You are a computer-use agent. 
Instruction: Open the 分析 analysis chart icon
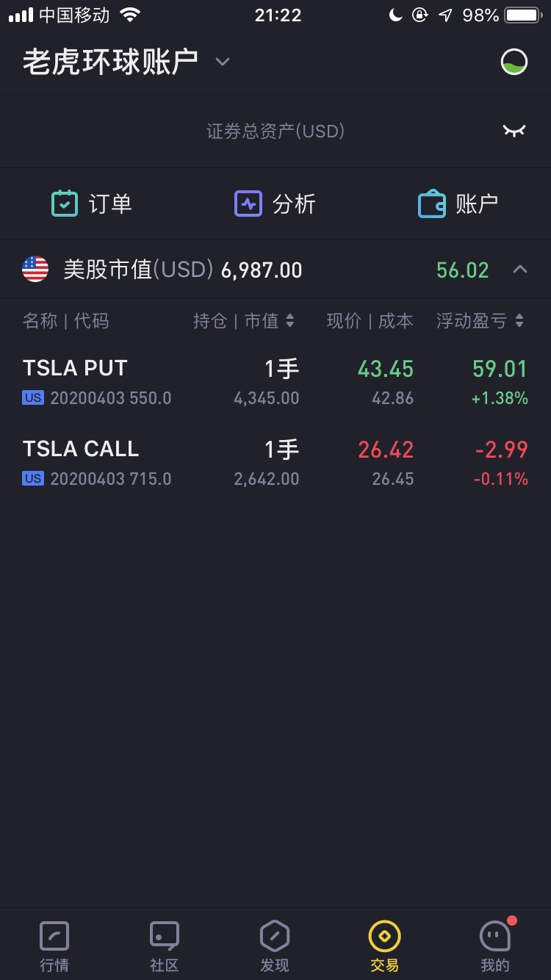248,203
